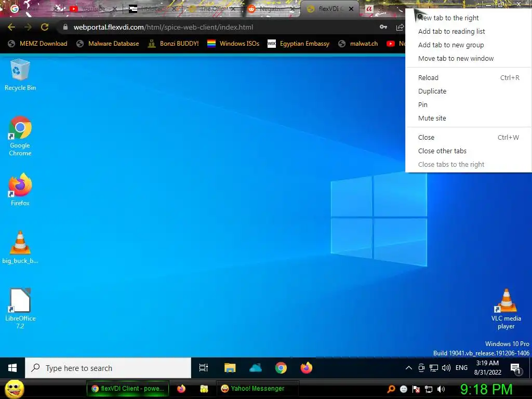Open the Egyptian Embassy bookmark
532x399 pixels.
pyautogui.click(x=299, y=44)
